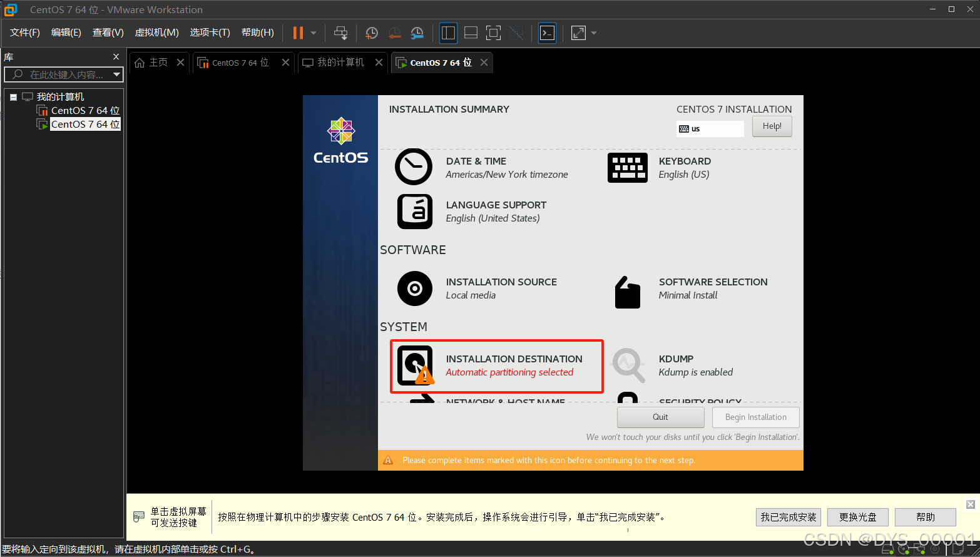980x557 pixels.
Task: Close the 我的计算机 tab
Action: coord(379,63)
